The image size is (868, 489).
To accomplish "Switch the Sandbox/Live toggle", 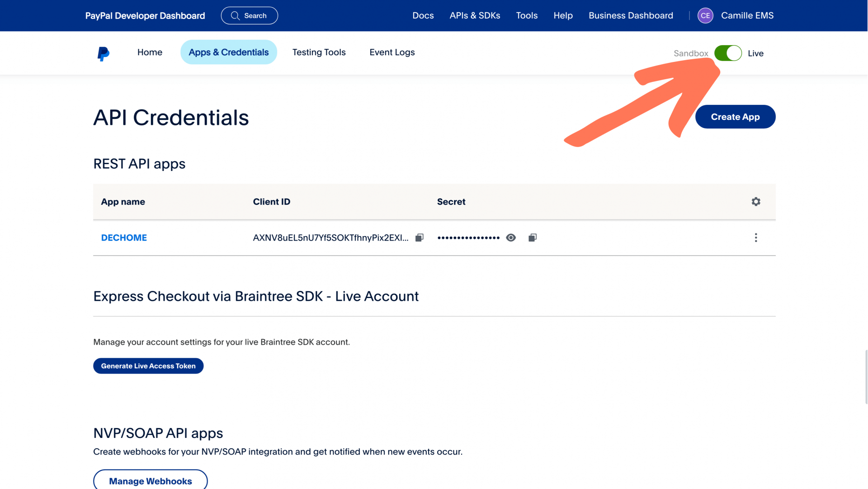I will point(728,53).
